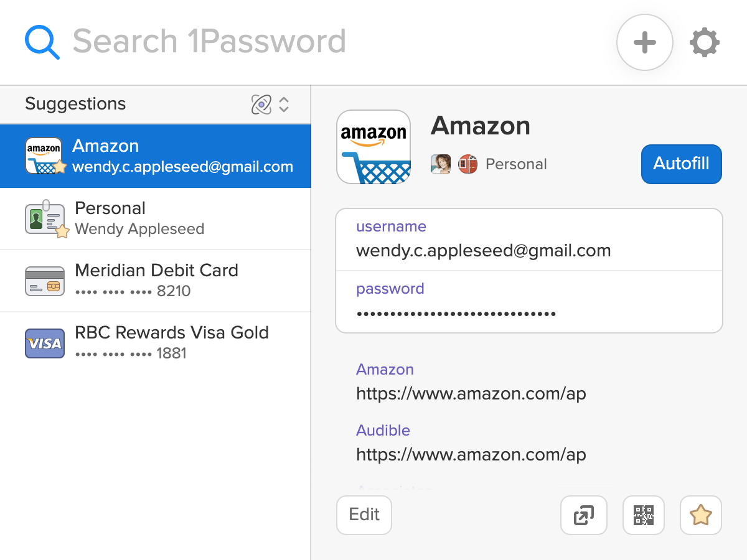Viewport: 747px width, 560px height.
Task: Click the Wendy account avatar icon
Action: [x=441, y=164]
